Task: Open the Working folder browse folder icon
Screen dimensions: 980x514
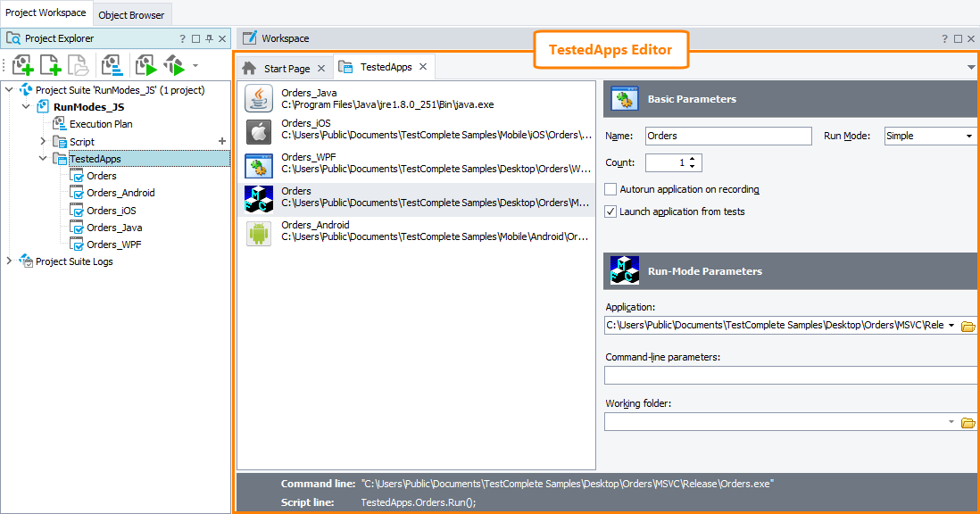Action: [968, 421]
